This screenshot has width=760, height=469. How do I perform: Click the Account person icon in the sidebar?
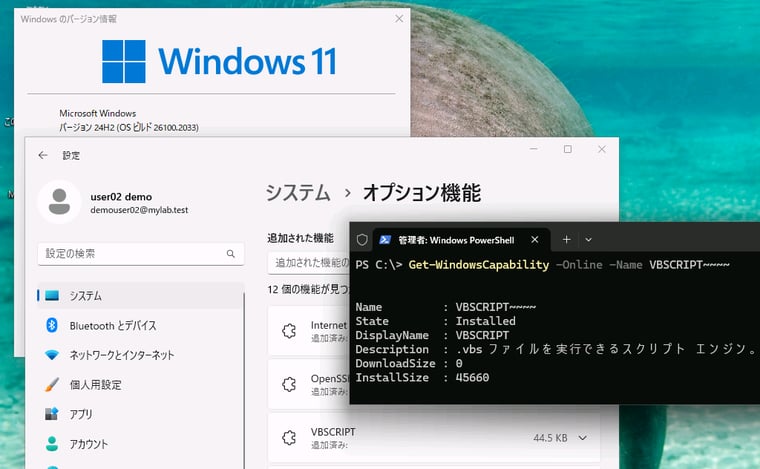pyautogui.click(x=52, y=444)
